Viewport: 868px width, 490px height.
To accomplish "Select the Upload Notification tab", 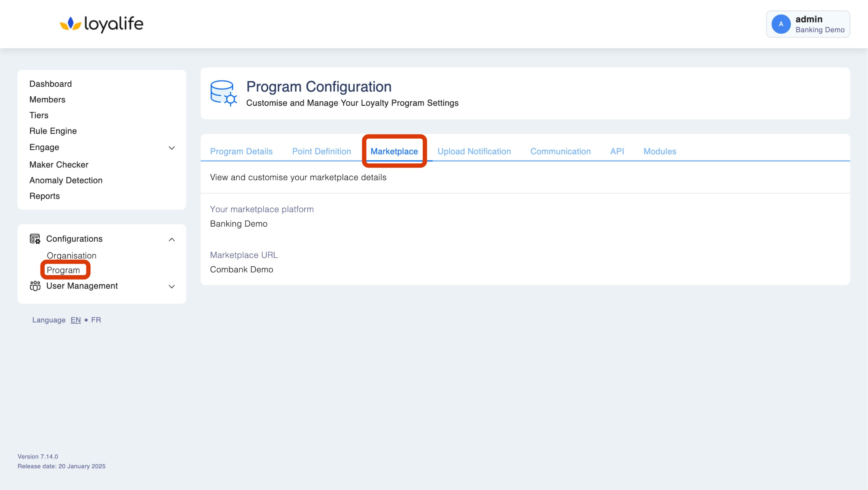I will click(474, 151).
